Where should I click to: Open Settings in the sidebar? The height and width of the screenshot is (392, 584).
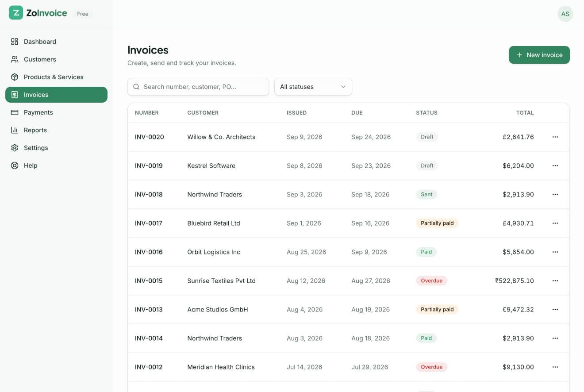[x=56, y=148]
